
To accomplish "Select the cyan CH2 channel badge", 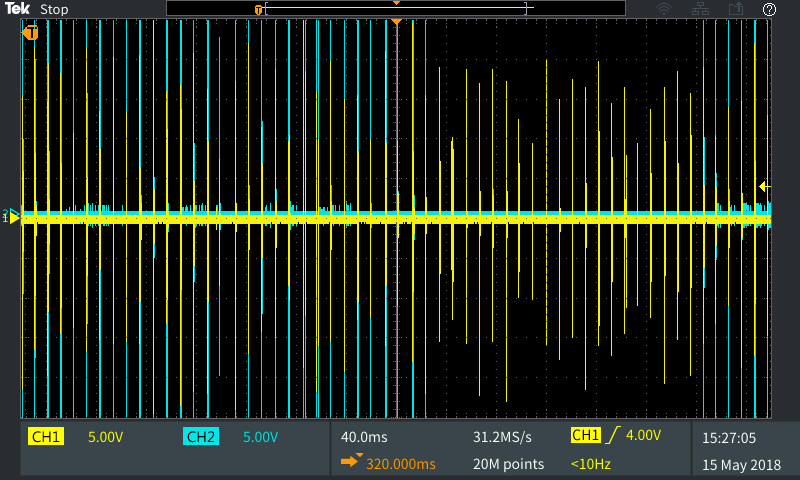I will coord(201,437).
